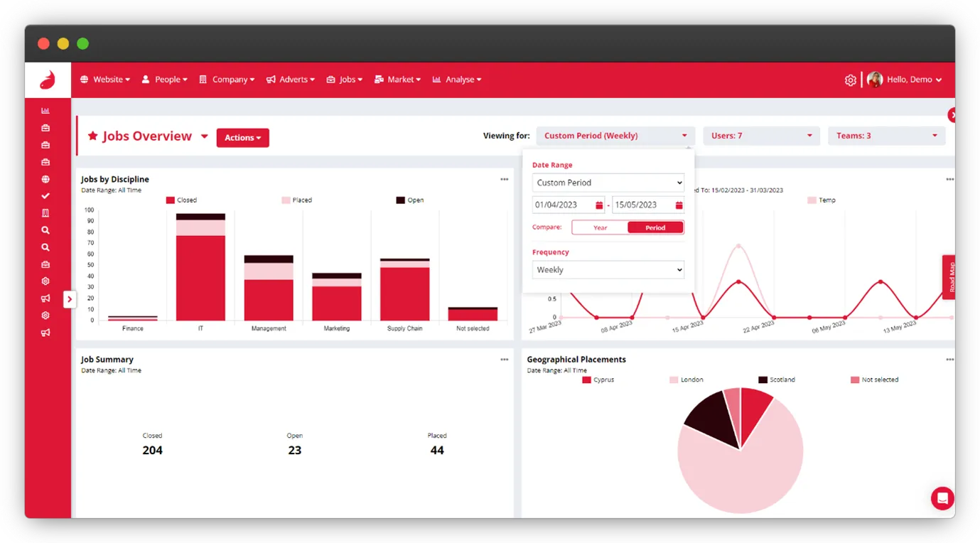Viewport: 980px width, 543px height.
Task: Open the settings gear in the top navigation bar
Action: [850, 80]
